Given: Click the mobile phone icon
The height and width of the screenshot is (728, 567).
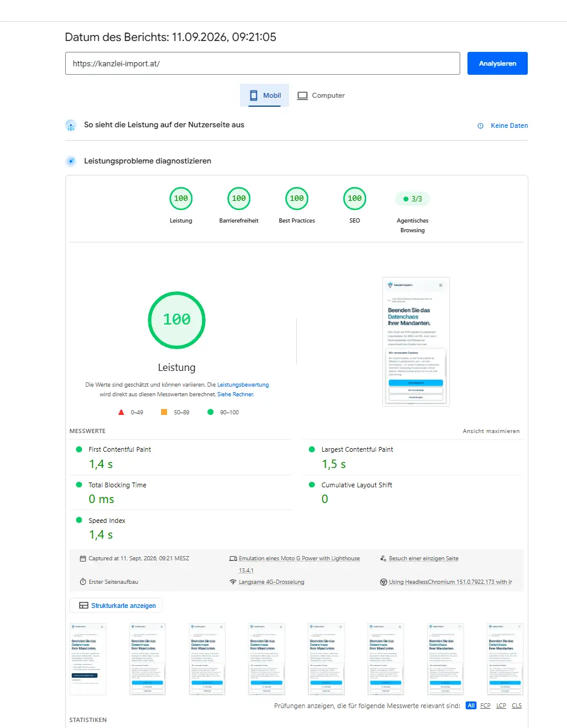Looking at the screenshot, I should (253, 95).
